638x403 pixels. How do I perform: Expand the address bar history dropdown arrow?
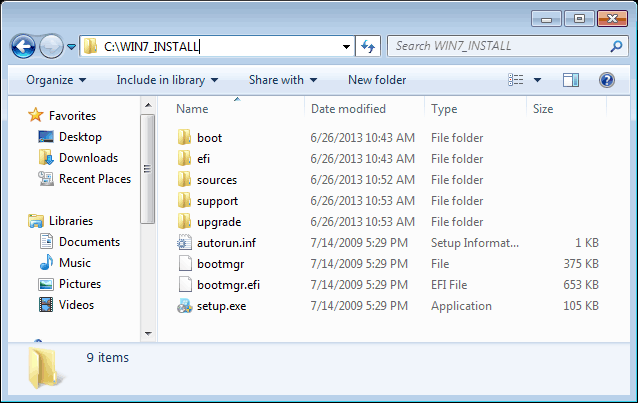(x=346, y=46)
